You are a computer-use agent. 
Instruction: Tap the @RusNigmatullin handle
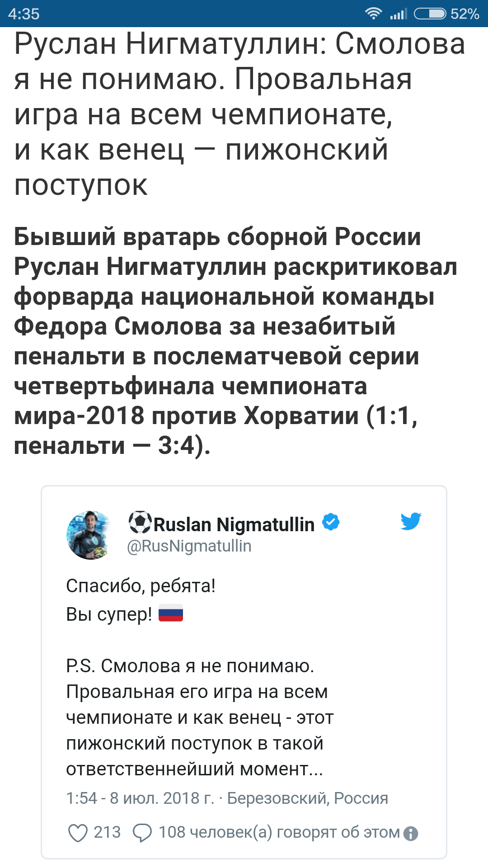(189, 546)
